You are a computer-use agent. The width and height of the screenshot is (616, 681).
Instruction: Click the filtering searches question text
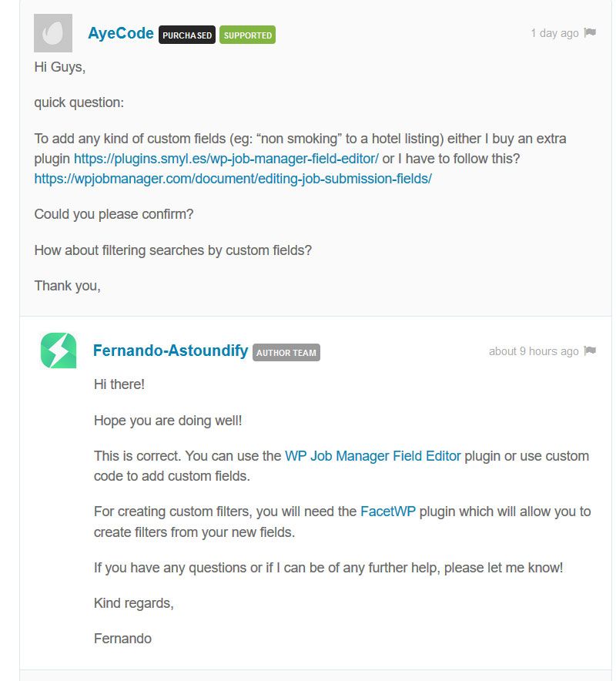point(173,250)
